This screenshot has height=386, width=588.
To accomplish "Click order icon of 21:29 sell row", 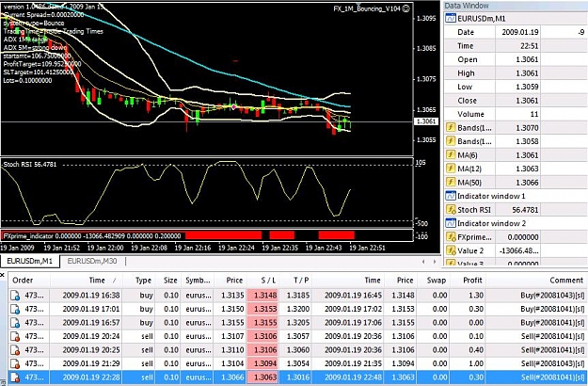I will [x=15, y=363].
